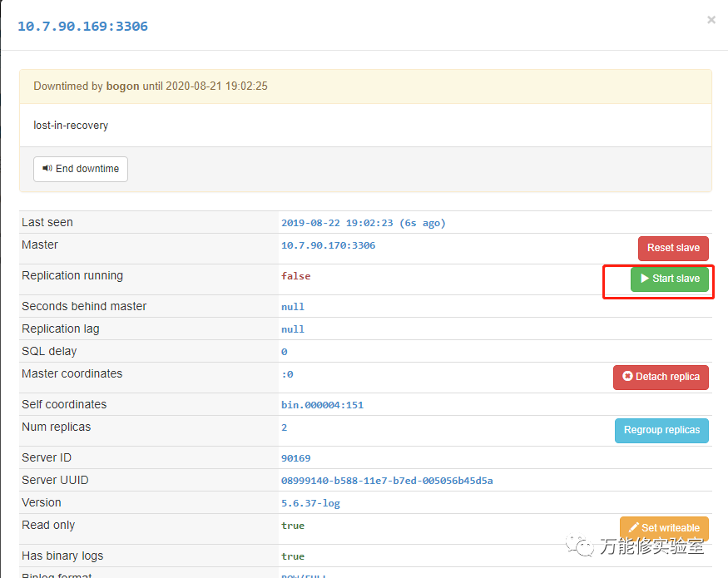Image resolution: width=728 pixels, height=578 pixels.
Task: Select Version value 5.6.37-log
Action: coord(310,503)
